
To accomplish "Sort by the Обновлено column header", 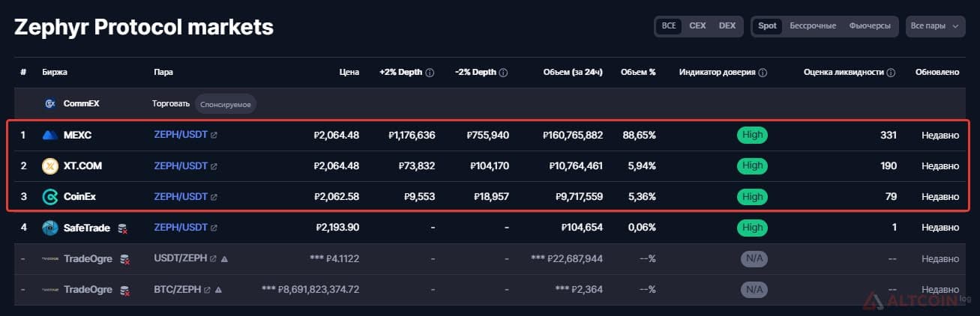I will [937, 73].
